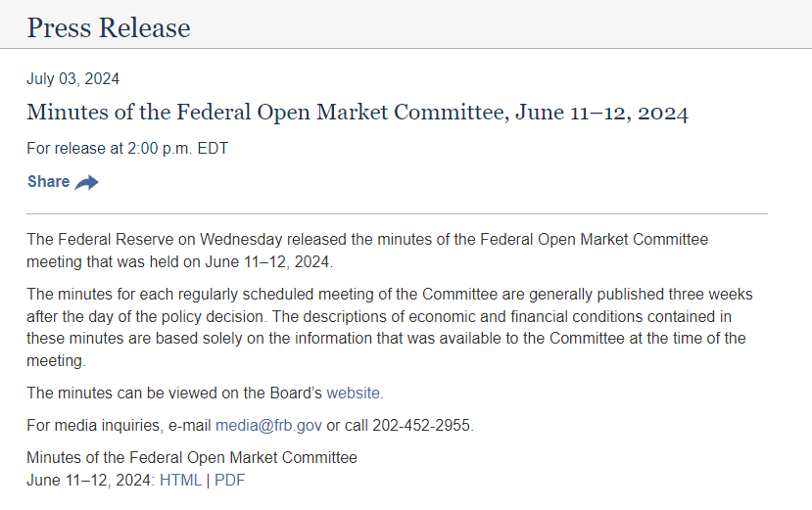Click the separator bar between HTML and PDF
This screenshot has height=510, width=812.
pyautogui.click(x=208, y=480)
